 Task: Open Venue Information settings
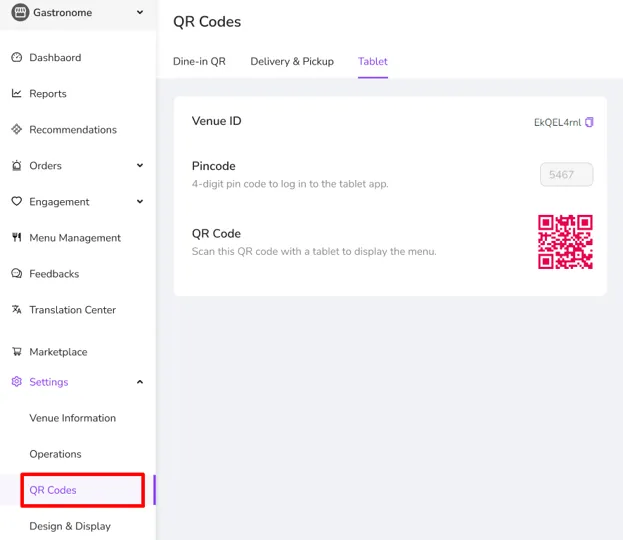[x=73, y=418]
